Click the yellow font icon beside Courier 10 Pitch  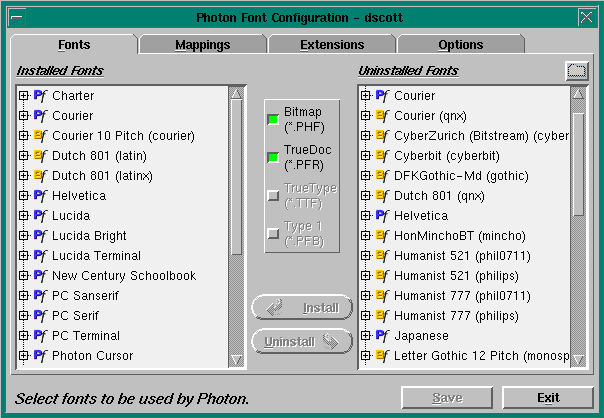pyautogui.click(x=40, y=136)
